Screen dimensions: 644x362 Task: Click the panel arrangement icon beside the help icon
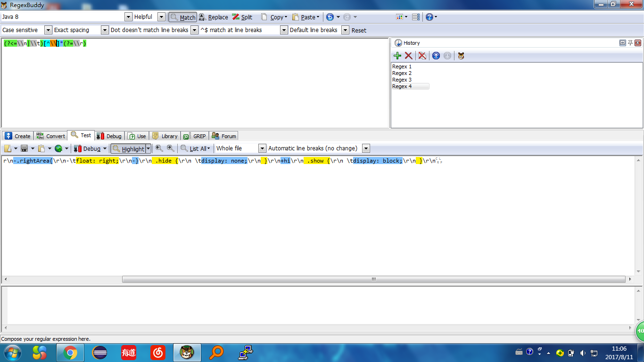pyautogui.click(x=416, y=17)
